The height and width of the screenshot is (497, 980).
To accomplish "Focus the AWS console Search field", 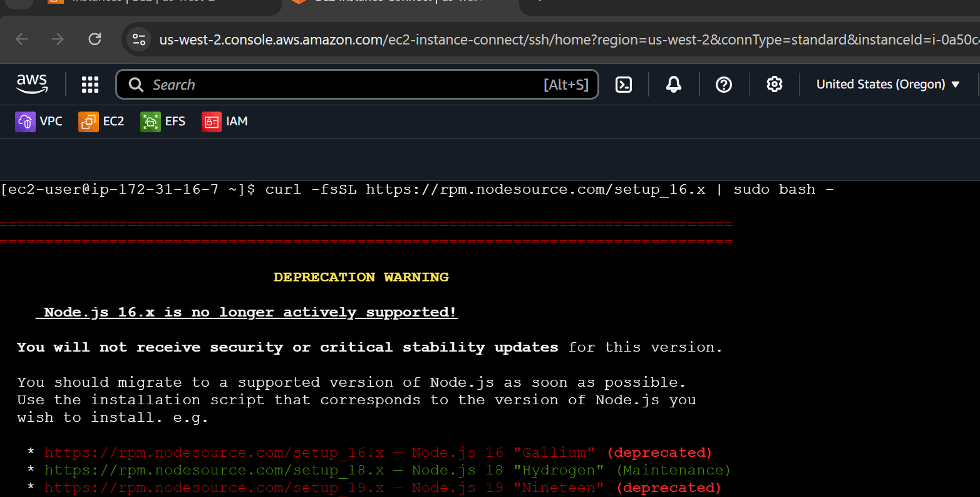I will [x=357, y=85].
